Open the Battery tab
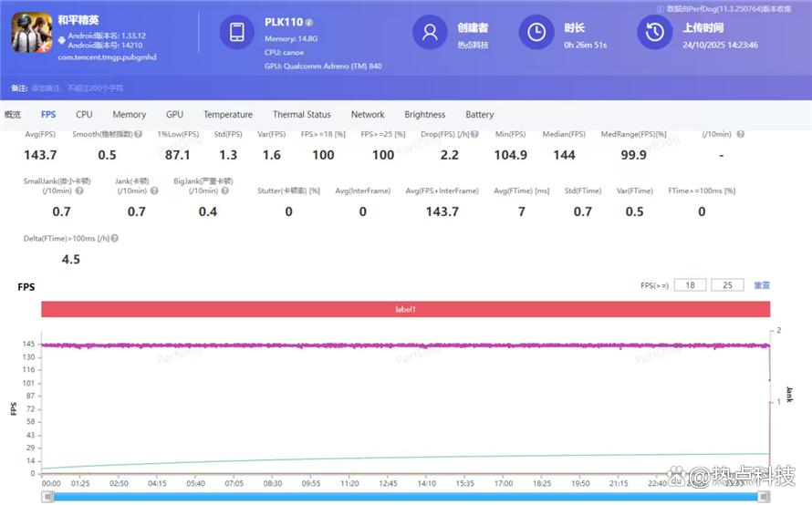The height and width of the screenshot is (505, 812). click(480, 114)
